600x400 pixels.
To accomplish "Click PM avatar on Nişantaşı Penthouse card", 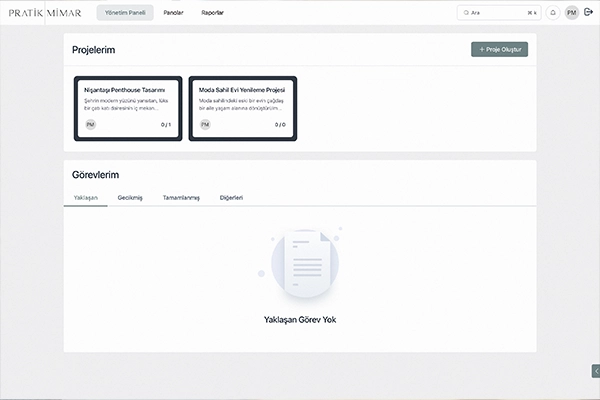I will [91, 124].
